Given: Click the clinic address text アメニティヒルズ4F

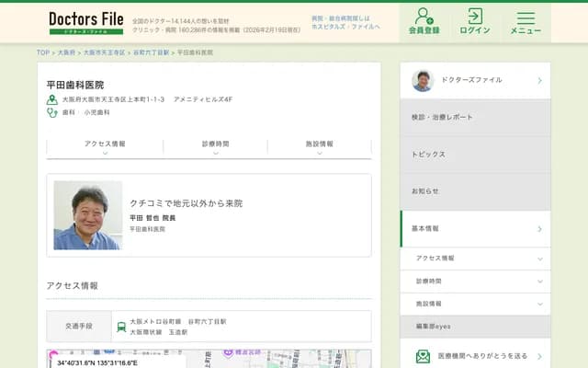Looking at the screenshot, I should 203,99.
